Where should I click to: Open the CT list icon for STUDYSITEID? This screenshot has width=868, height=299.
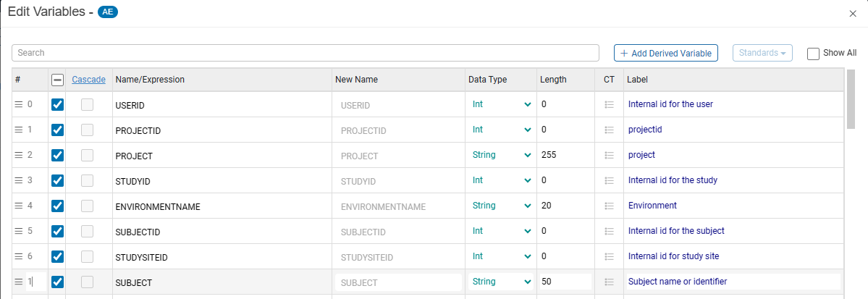click(x=610, y=257)
